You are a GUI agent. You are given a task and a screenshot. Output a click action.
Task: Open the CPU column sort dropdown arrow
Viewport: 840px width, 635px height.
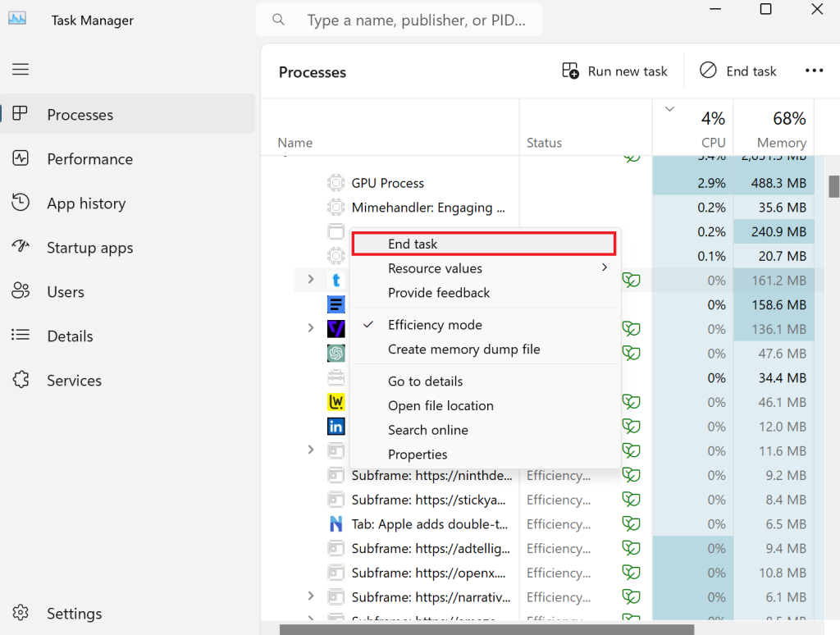[669, 107]
